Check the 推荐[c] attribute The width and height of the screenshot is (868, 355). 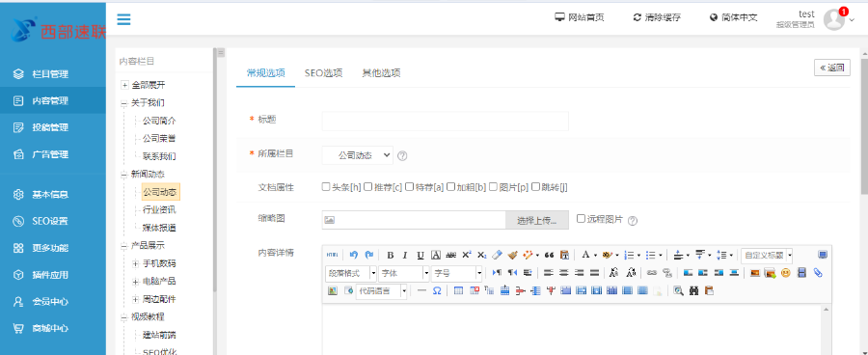click(367, 187)
